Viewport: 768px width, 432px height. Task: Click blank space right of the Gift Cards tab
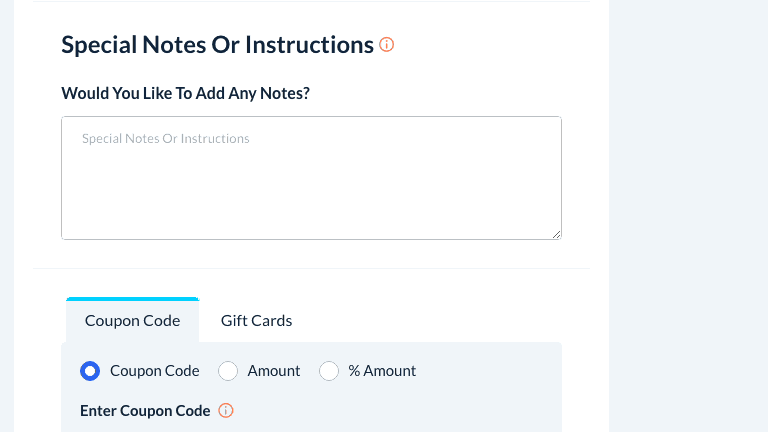430,321
